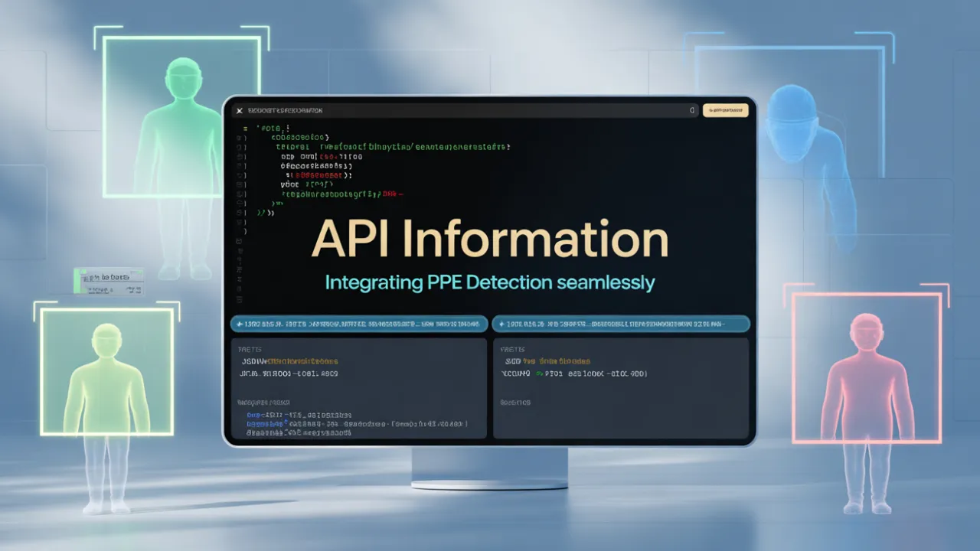Click the plus icon on the left blue bar

click(239, 324)
